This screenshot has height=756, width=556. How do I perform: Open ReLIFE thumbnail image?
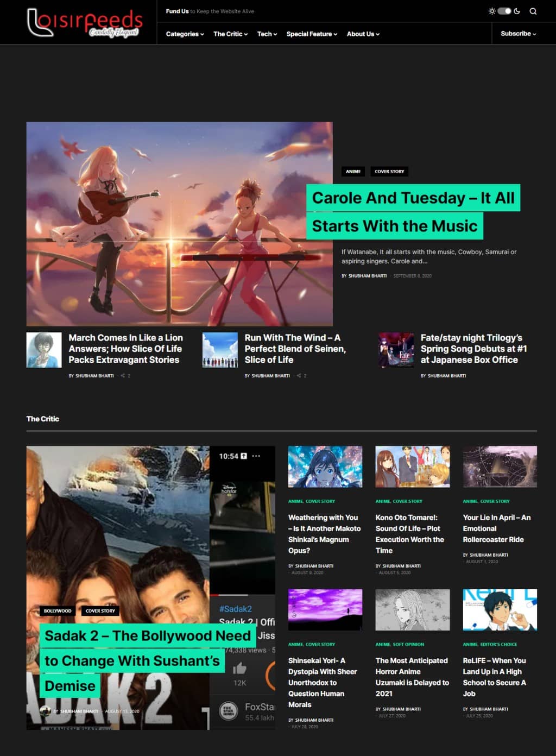[500, 610]
